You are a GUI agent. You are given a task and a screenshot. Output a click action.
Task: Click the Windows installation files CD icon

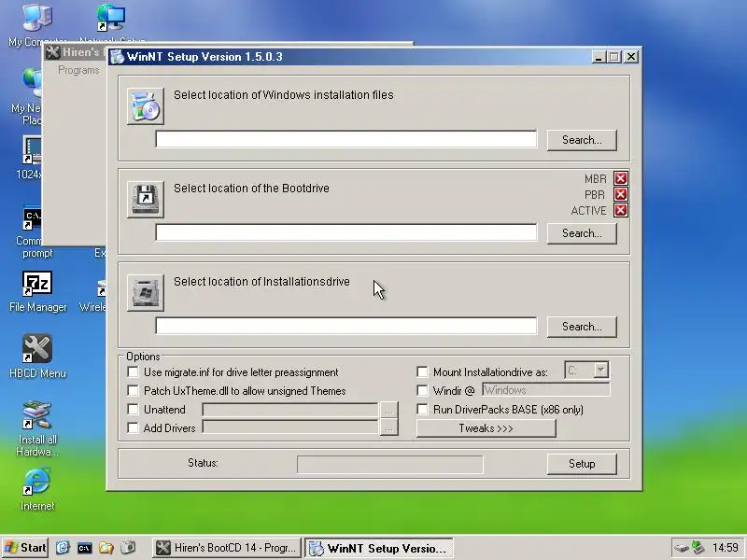click(146, 106)
